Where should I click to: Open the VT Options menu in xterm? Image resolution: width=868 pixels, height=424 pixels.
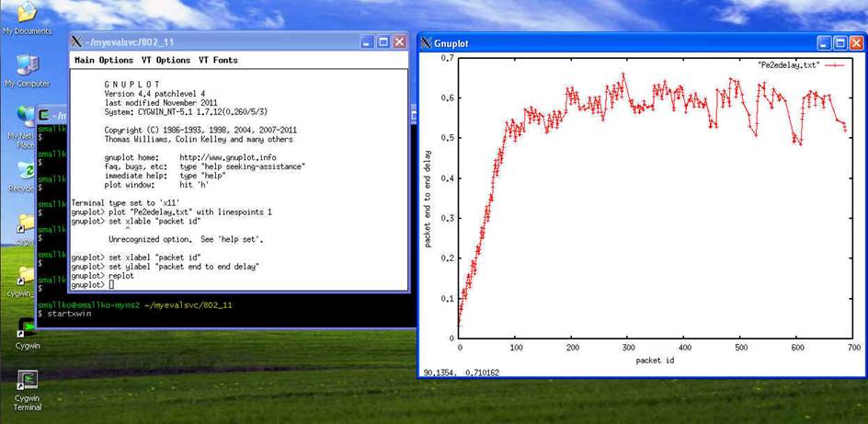(166, 60)
